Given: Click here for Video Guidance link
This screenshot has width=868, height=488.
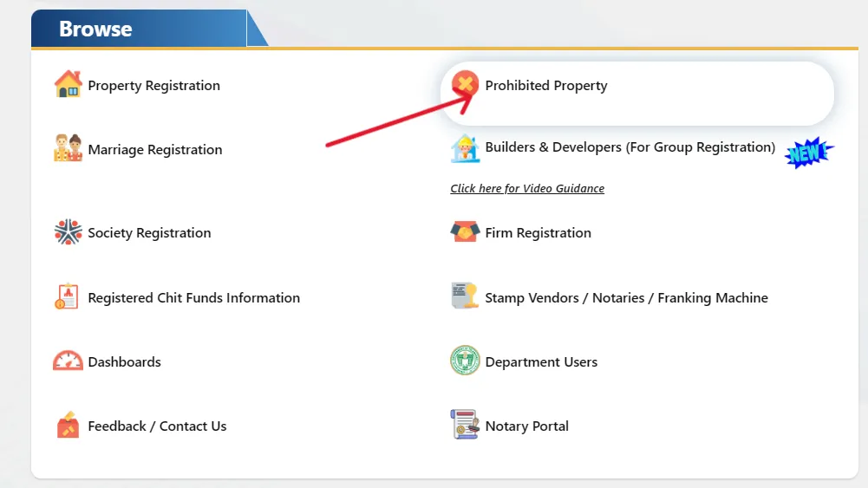Looking at the screenshot, I should (527, 189).
